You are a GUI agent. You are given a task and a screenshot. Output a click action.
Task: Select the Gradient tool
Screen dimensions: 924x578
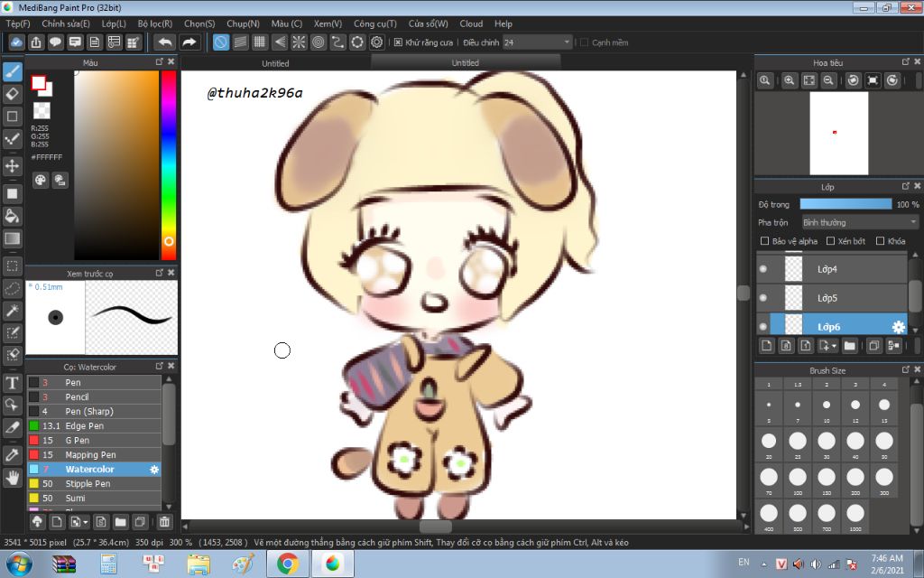(x=13, y=238)
